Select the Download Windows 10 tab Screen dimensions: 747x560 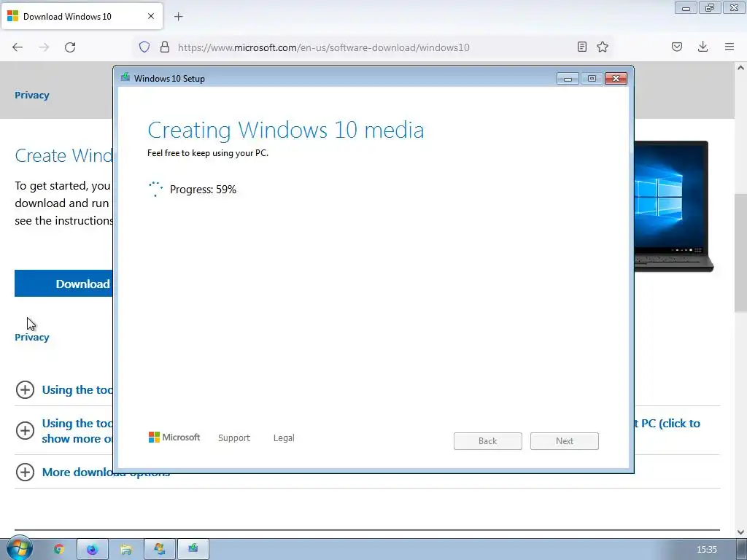tap(82, 16)
